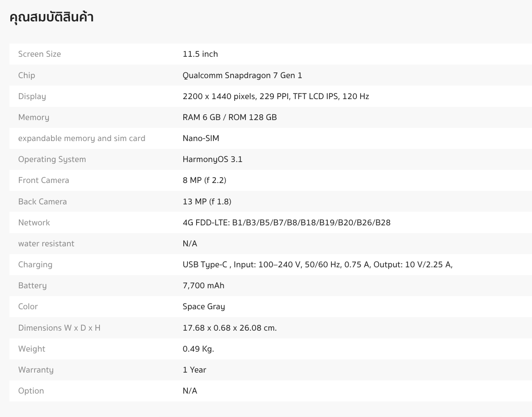
Task: Click the 13 MP (f 1.8) value
Action: tap(207, 202)
